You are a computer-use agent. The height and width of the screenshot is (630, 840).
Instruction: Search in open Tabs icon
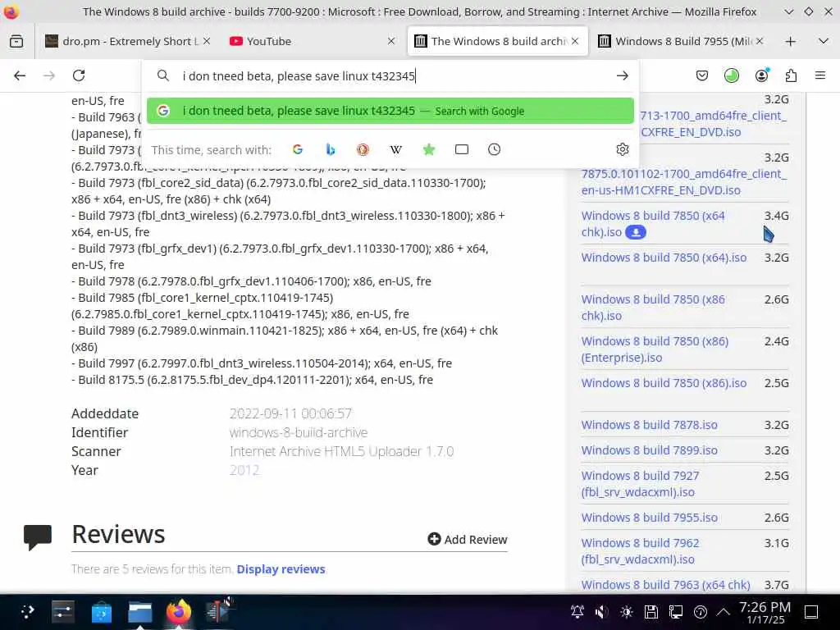[461, 149]
